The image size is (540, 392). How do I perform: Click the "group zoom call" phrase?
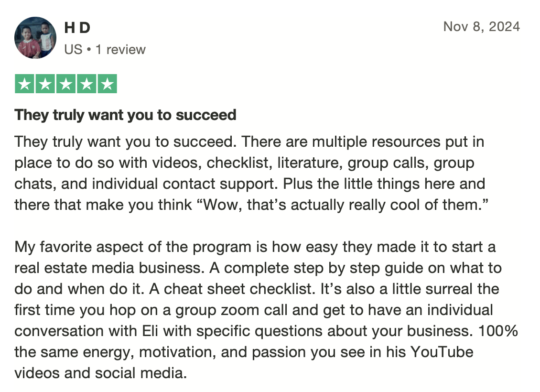231,310
